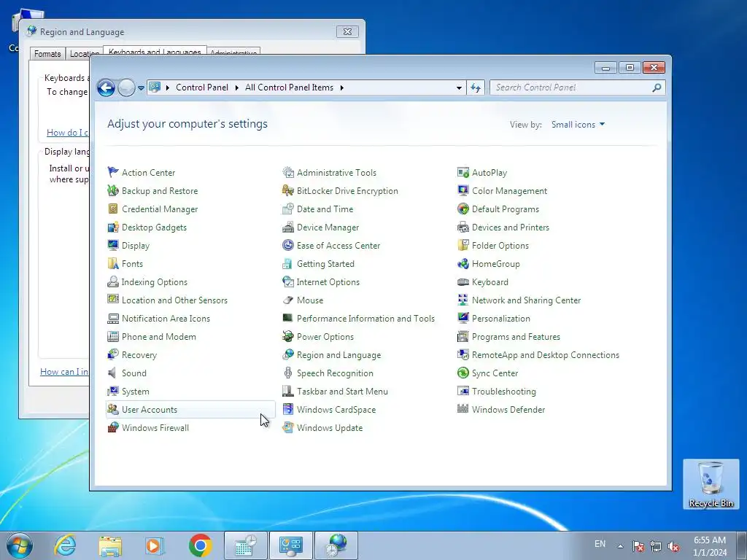Click the search magnifier icon

(657, 87)
